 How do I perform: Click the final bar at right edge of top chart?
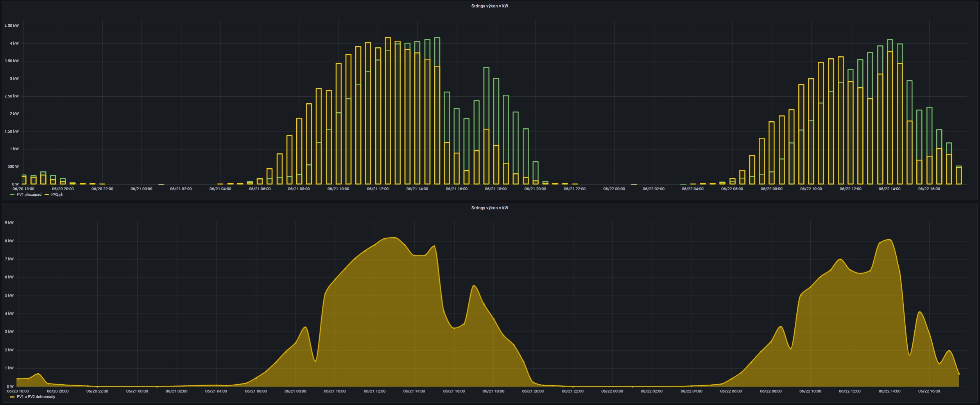point(959,175)
